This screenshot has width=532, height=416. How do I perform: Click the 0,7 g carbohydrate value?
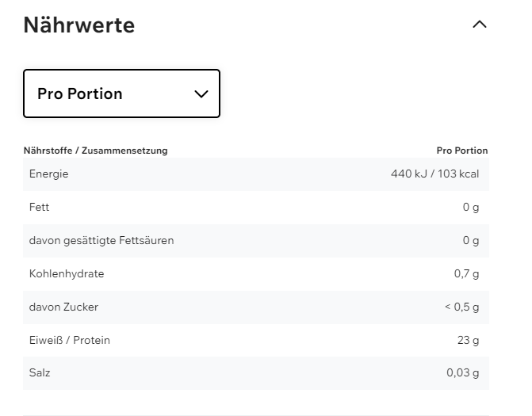click(466, 273)
